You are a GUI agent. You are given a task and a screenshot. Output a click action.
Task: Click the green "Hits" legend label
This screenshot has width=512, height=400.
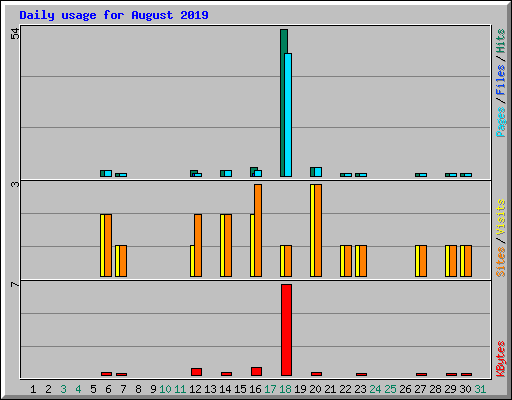pos(500,41)
